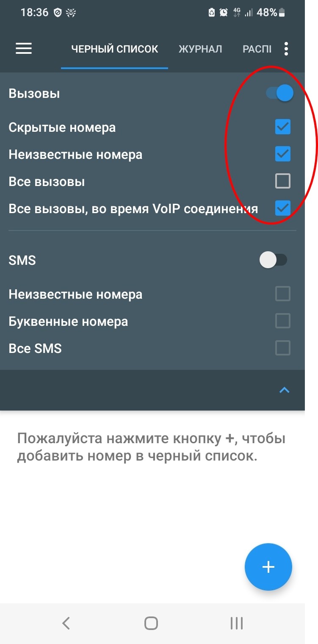
Task: Select the Черный список tab
Action: click(115, 49)
